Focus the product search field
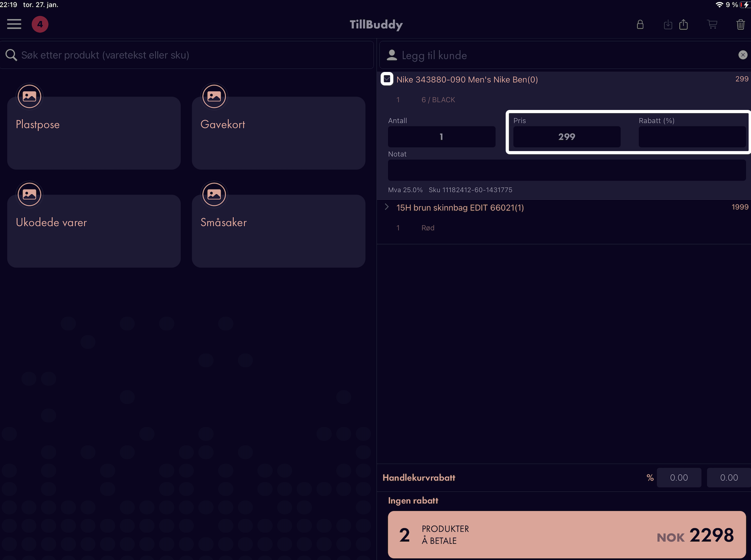Viewport: 751px width, 560px height. (x=187, y=55)
